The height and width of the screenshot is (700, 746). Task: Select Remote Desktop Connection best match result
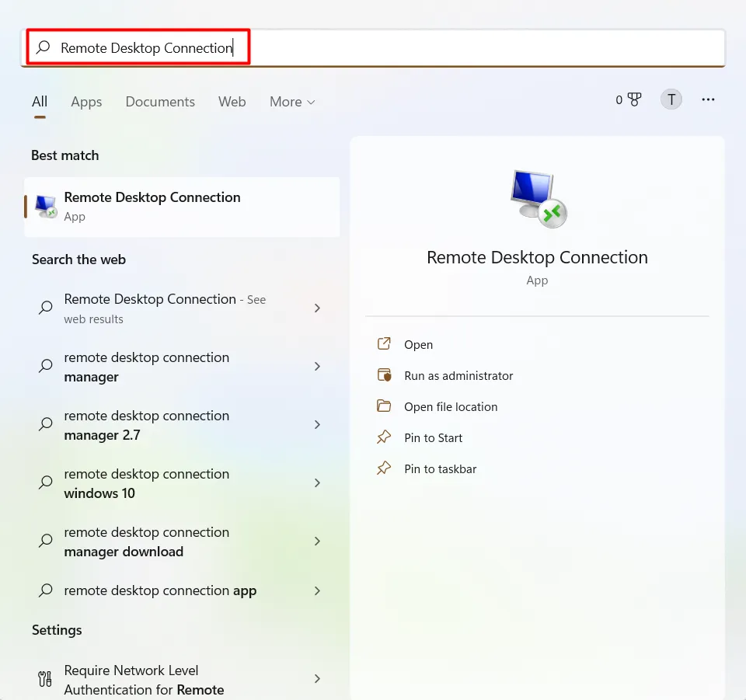[x=182, y=207]
